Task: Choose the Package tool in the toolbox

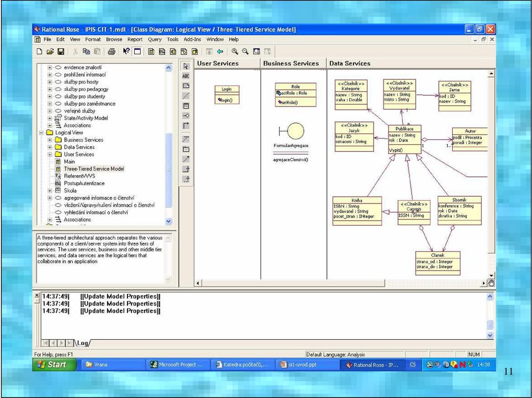Action: tap(186, 149)
